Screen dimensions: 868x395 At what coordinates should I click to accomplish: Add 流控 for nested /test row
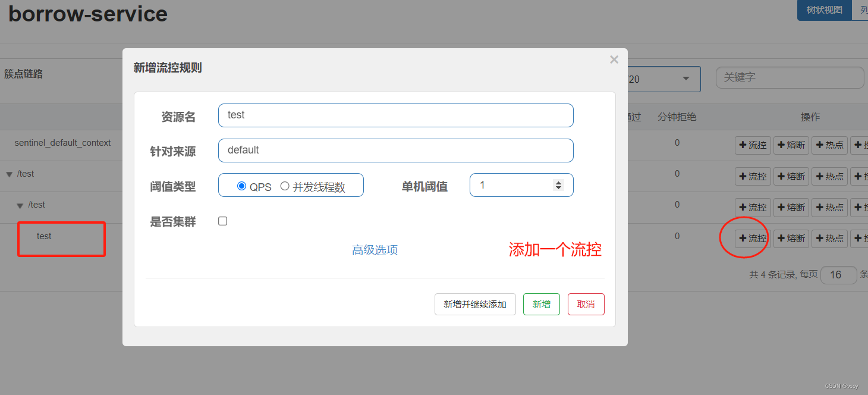click(x=753, y=207)
